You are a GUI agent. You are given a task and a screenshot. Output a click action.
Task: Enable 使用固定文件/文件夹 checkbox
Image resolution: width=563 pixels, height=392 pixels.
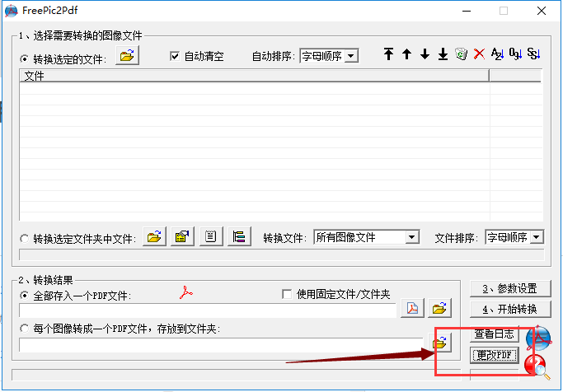tap(287, 295)
